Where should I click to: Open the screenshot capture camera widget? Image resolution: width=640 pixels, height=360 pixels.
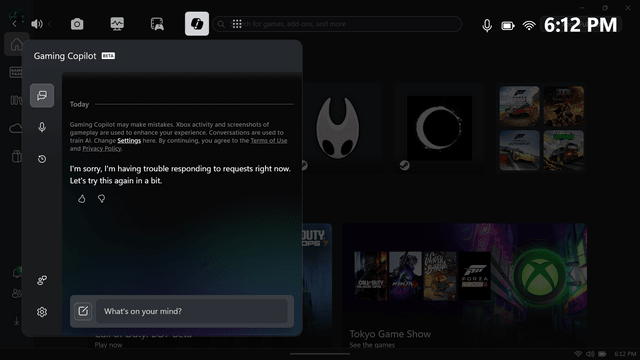pyautogui.click(x=77, y=24)
